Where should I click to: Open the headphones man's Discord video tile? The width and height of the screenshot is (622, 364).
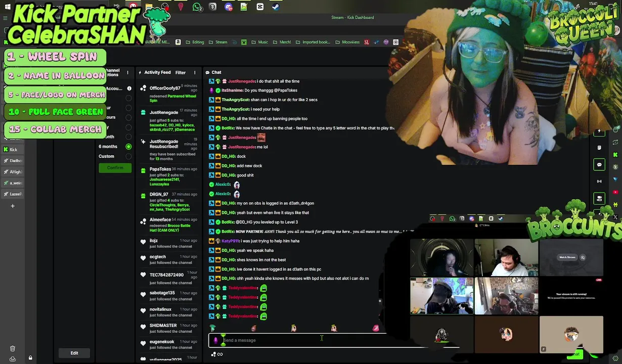pyautogui.click(x=441, y=296)
